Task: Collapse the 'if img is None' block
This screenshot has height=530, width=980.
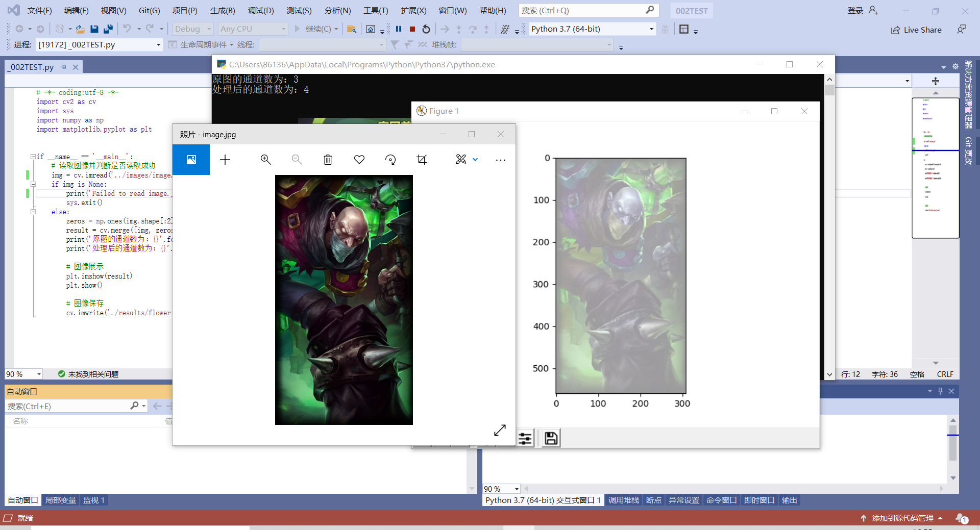Action: [x=33, y=184]
